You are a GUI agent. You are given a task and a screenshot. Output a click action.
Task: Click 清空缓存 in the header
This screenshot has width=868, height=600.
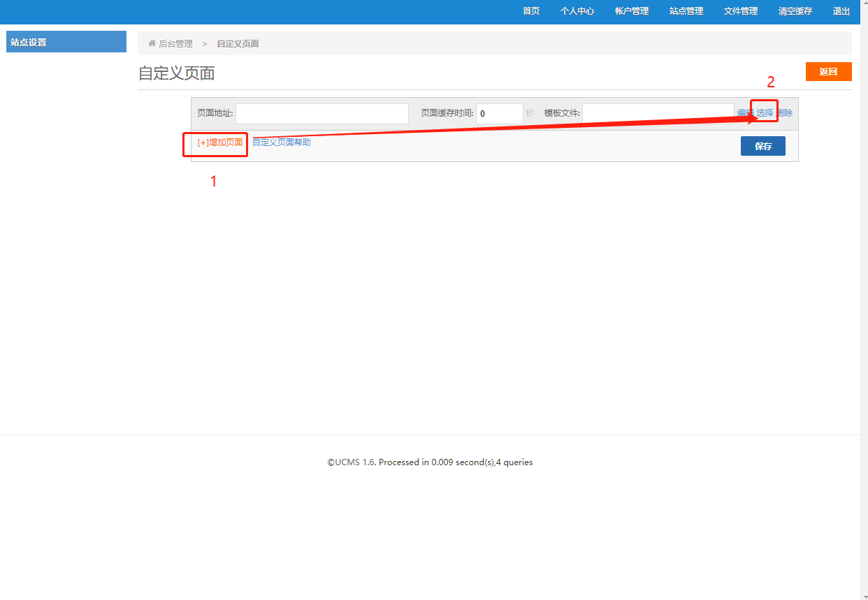(x=795, y=11)
